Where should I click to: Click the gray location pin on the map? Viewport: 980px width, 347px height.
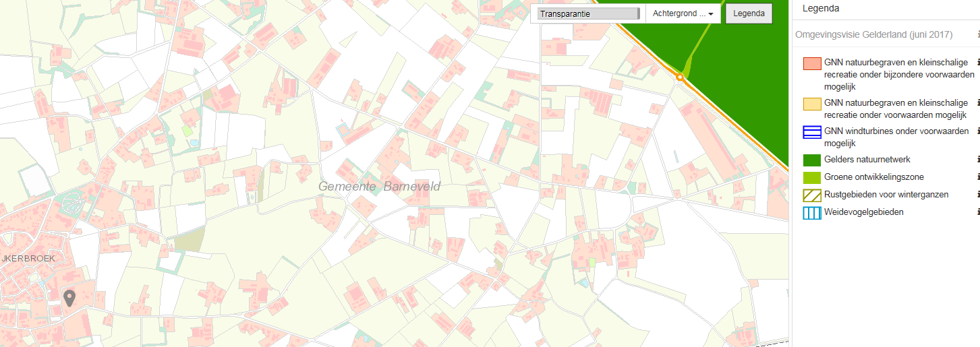[69, 298]
